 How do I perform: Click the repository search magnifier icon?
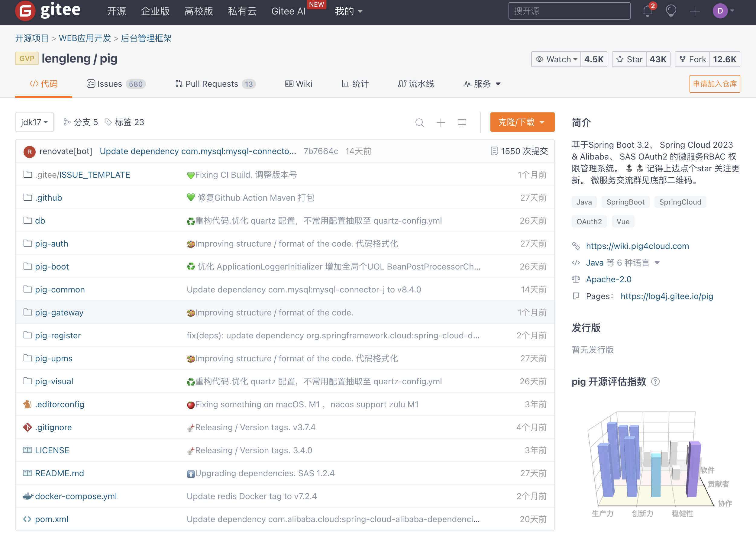coord(419,122)
